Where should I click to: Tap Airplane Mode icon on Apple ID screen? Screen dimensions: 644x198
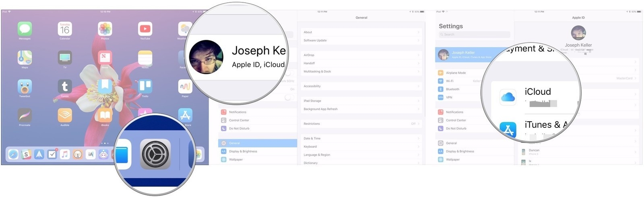coord(440,73)
